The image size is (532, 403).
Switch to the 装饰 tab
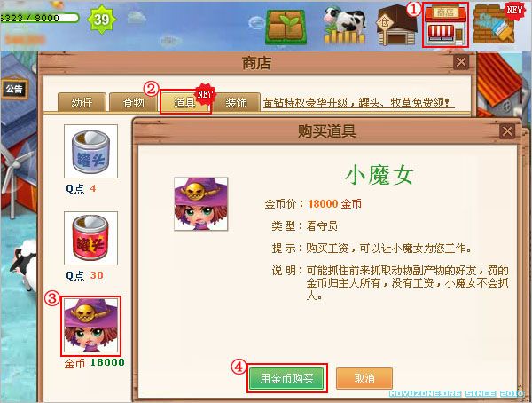(x=237, y=102)
